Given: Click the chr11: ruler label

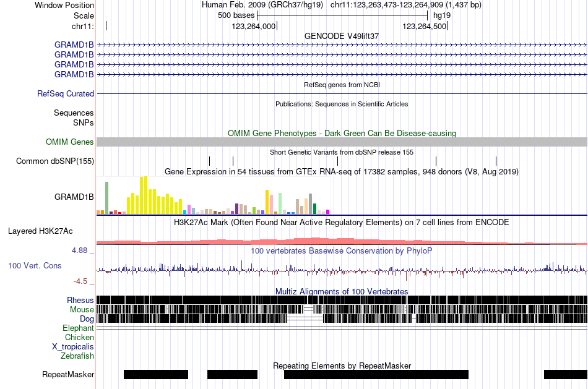Looking at the screenshot, I should (83, 26).
